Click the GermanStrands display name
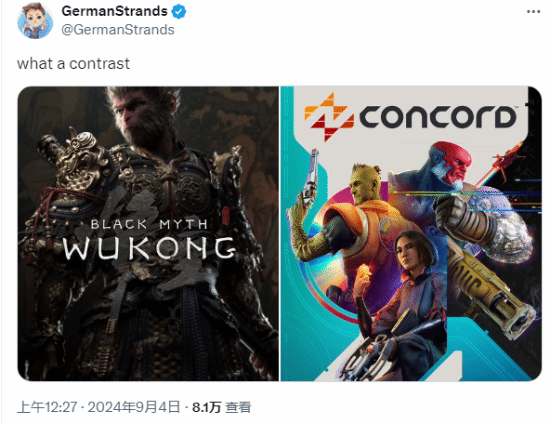 114,11
